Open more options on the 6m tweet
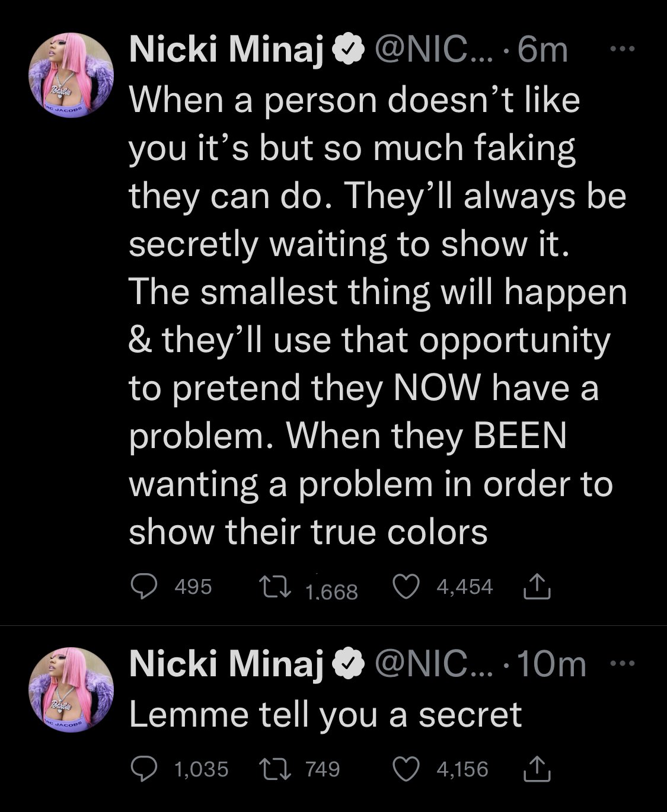Screen dimensions: 667x812 click(622, 50)
